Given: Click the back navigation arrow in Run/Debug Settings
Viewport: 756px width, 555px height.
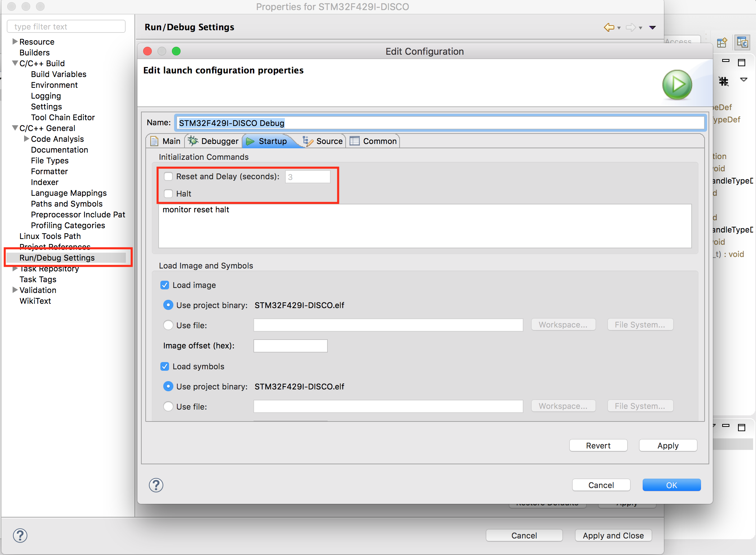Looking at the screenshot, I should pyautogui.click(x=609, y=27).
